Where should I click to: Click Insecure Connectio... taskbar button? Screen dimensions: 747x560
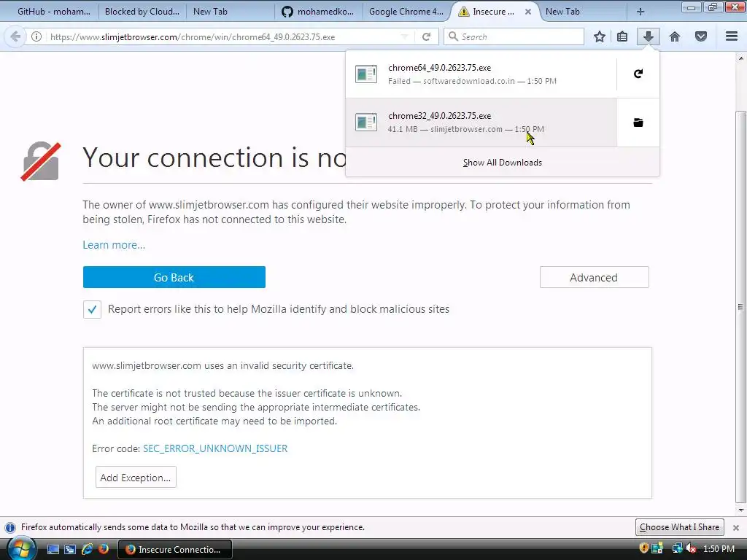click(x=175, y=550)
